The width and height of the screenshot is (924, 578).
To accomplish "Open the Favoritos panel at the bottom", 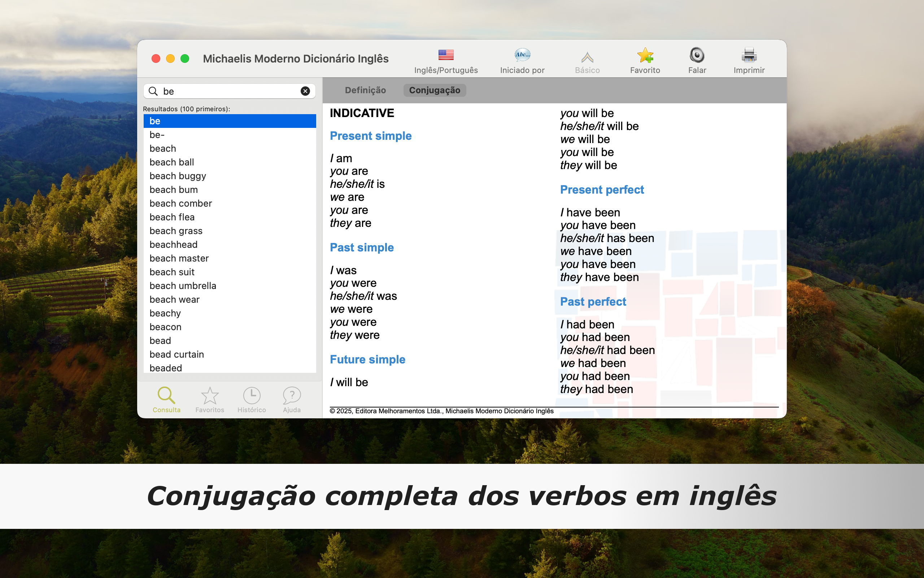I will [210, 400].
